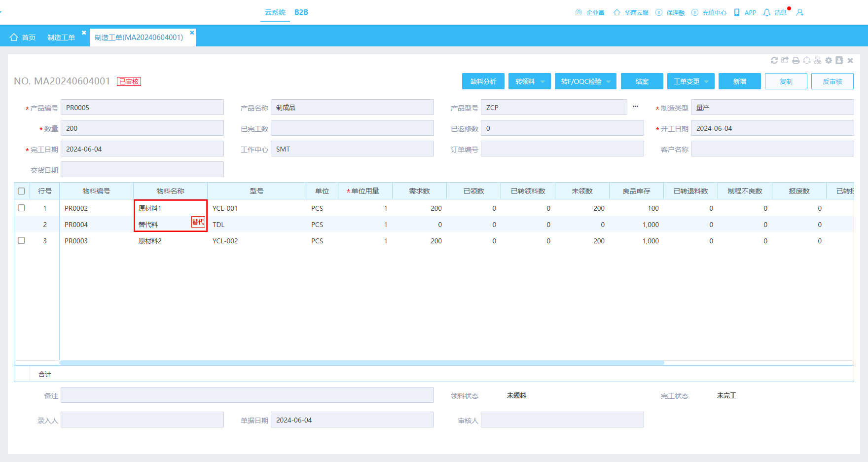Open 充值中心 in the top bar
The height and width of the screenshot is (462, 868).
point(709,12)
